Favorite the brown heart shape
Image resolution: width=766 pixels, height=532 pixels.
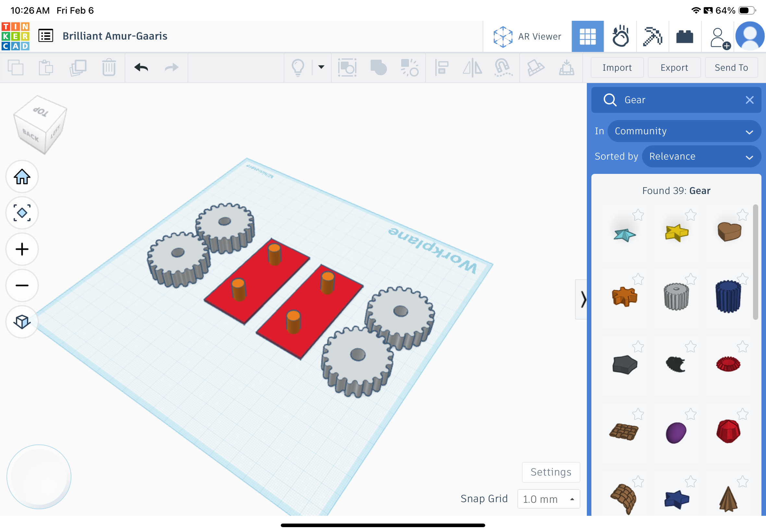pyautogui.click(x=742, y=215)
